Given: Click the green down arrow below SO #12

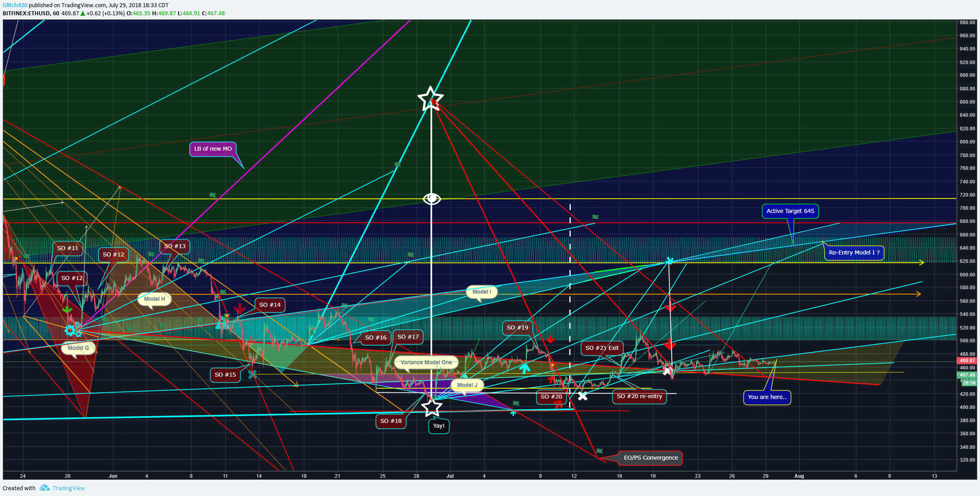Looking at the screenshot, I should 67,309.
